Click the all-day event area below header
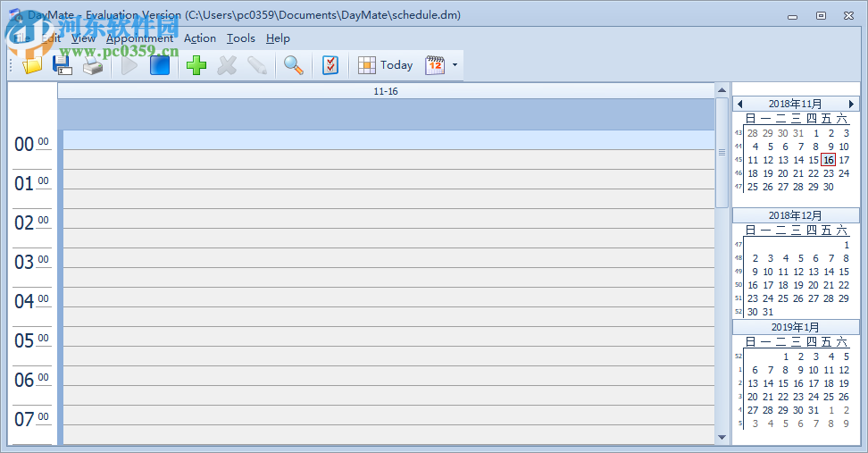Image resolution: width=868 pixels, height=453 pixels. pyautogui.click(x=386, y=114)
